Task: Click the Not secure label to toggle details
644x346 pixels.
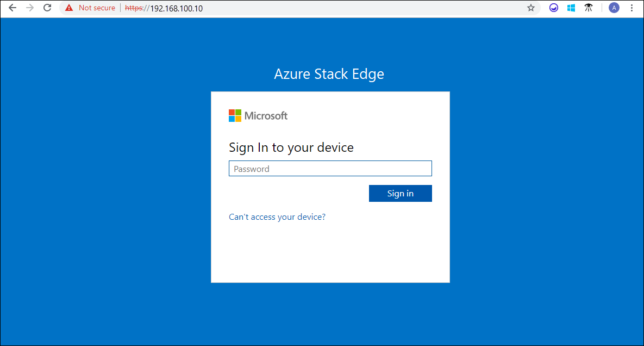Action: pyautogui.click(x=96, y=8)
